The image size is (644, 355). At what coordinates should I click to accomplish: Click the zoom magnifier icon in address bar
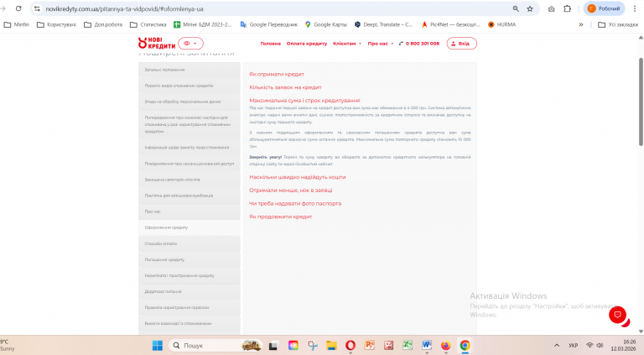(516, 8)
